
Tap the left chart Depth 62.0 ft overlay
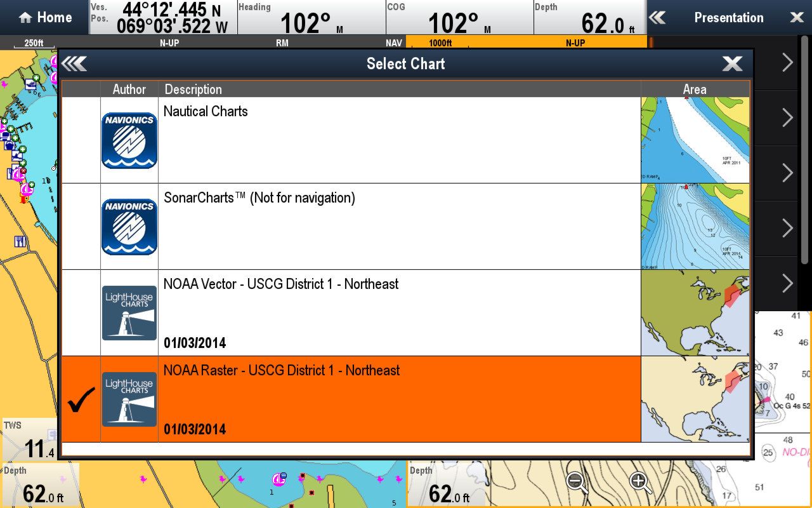39,485
